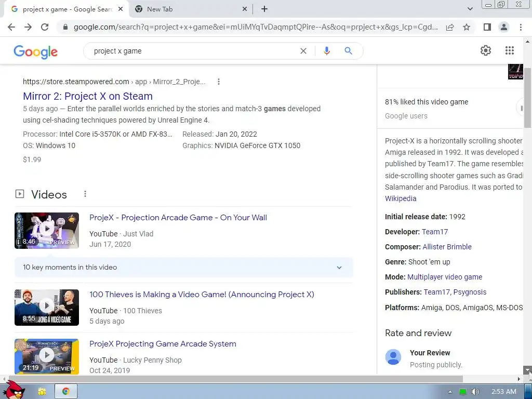Click the scroll down arrow
Image resolution: width=532 pixels, height=399 pixels.
528,370
